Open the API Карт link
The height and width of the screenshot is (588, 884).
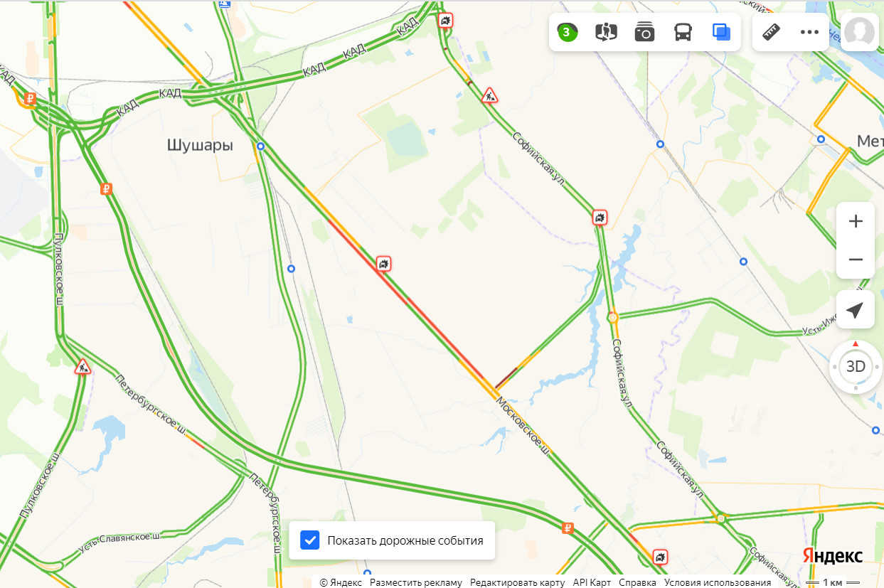click(592, 582)
